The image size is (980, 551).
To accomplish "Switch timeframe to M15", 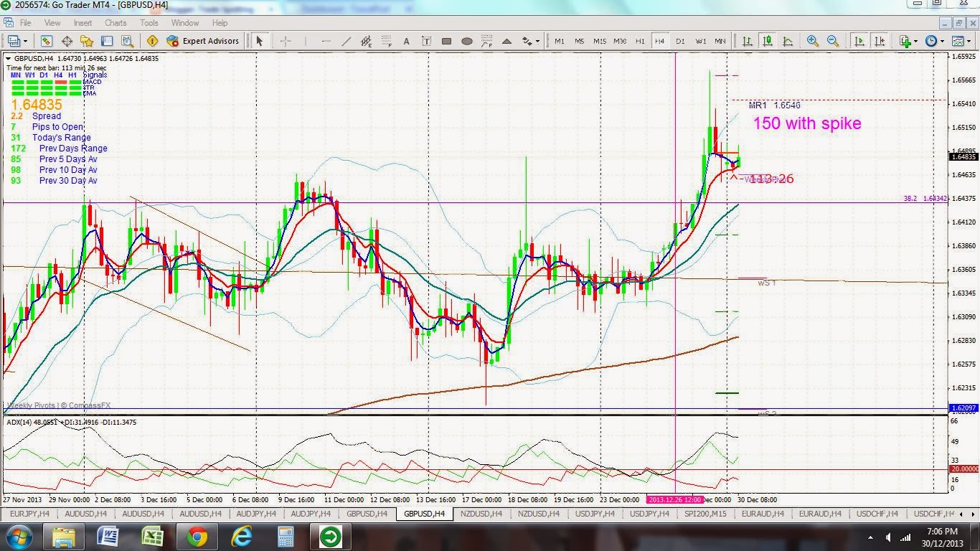I will (600, 41).
